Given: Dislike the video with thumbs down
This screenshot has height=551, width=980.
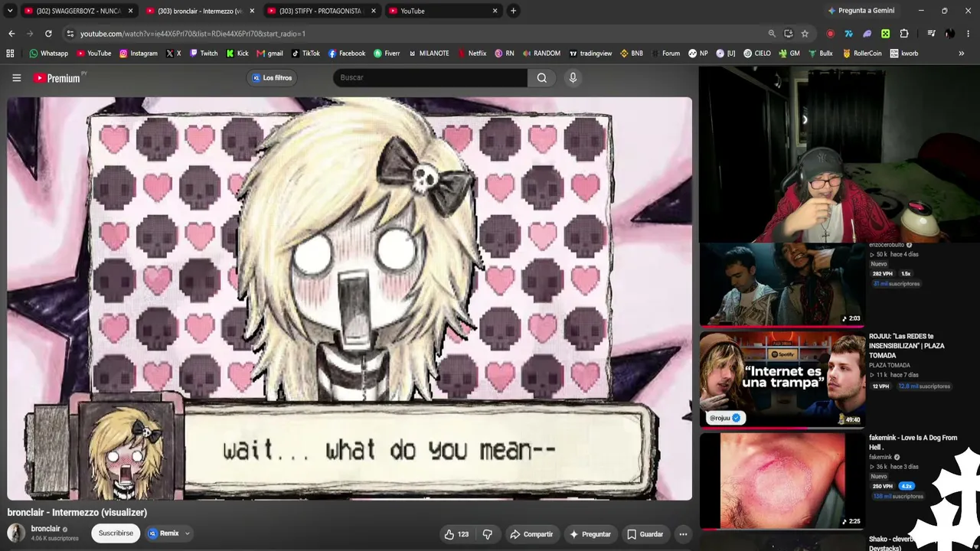Looking at the screenshot, I should coord(488,534).
